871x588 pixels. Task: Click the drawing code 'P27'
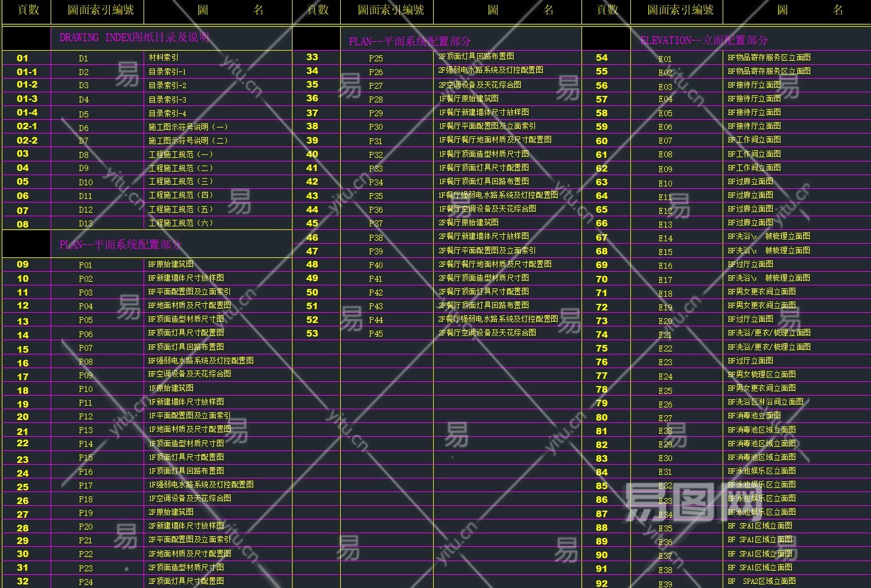pos(376,86)
